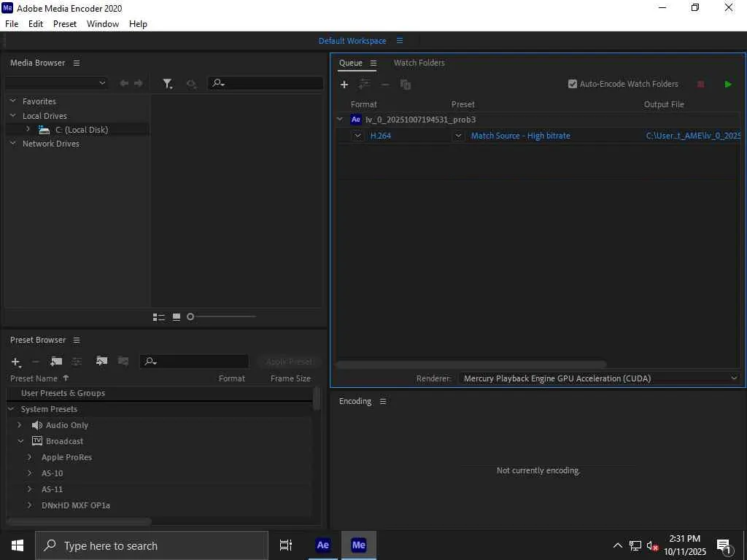Open the Window menu
Image resolution: width=747 pixels, height=560 pixels.
pyautogui.click(x=103, y=24)
